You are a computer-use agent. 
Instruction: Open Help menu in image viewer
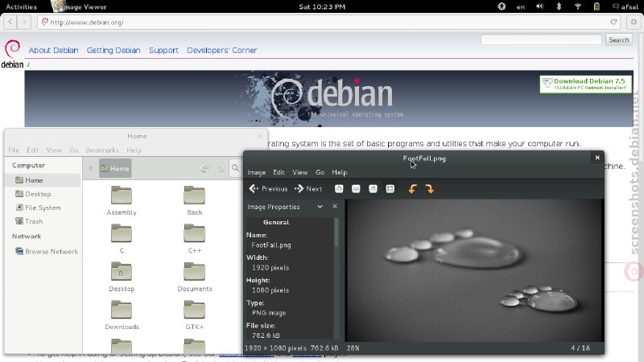point(339,172)
